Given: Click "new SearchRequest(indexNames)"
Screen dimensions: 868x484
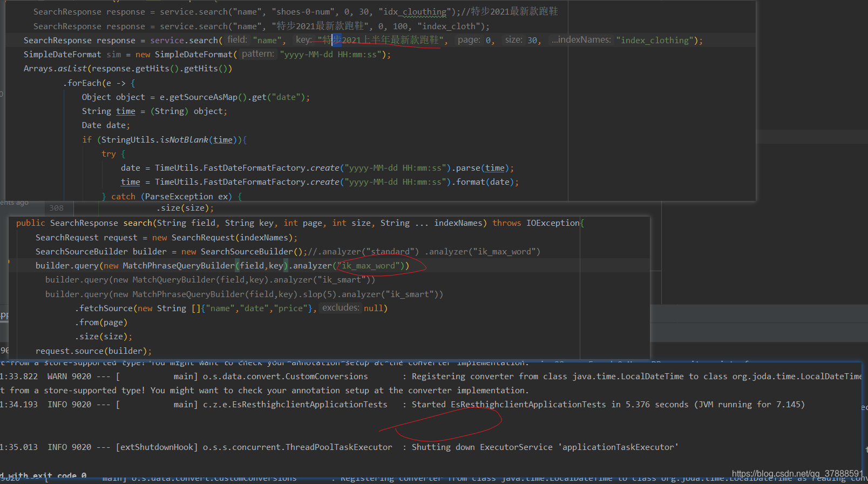Looking at the screenshot, I should pos(222,238).
